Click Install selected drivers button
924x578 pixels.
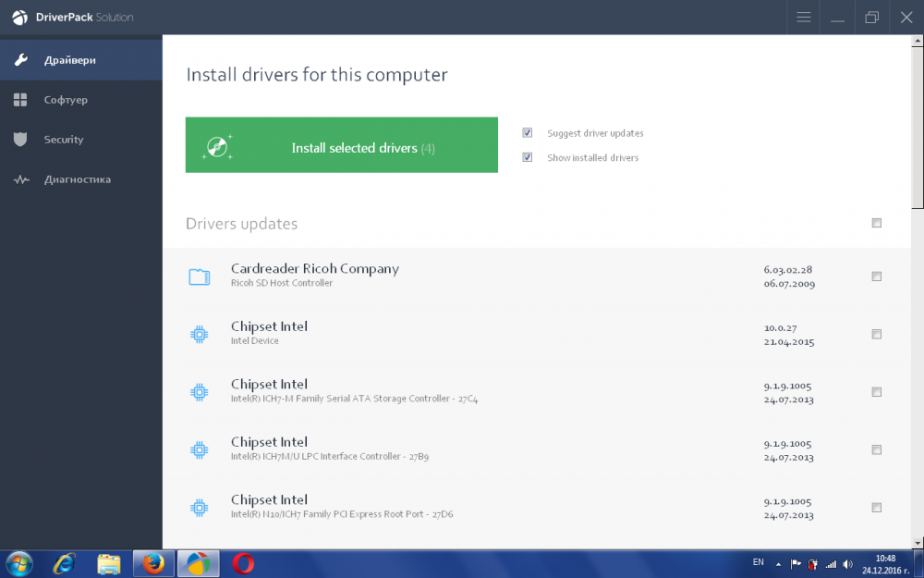click(x=341, y=145)
